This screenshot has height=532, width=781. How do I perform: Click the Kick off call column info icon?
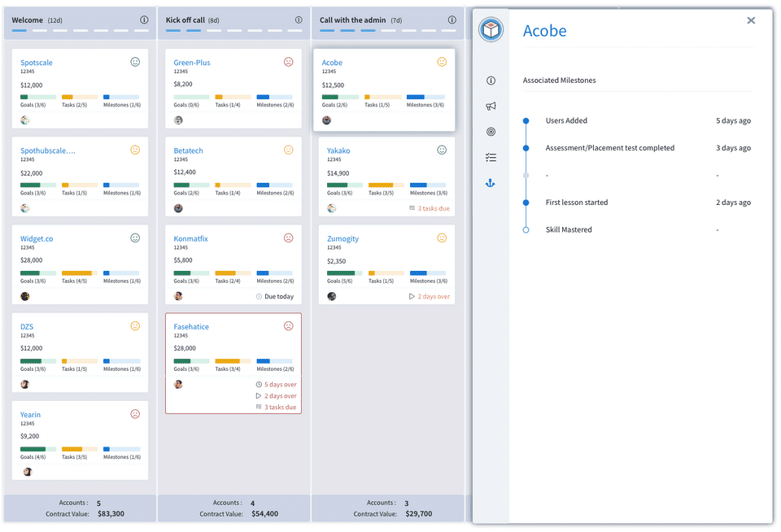coord(298,20)
